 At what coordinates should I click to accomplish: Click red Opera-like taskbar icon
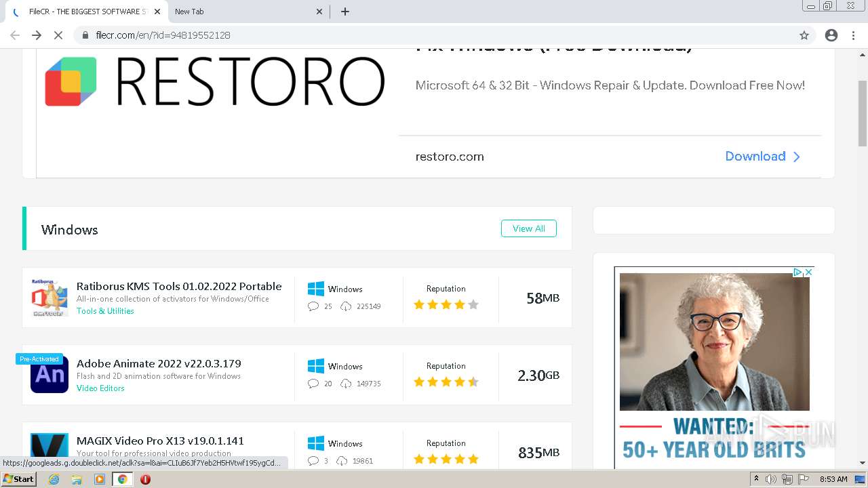point(145,479)
